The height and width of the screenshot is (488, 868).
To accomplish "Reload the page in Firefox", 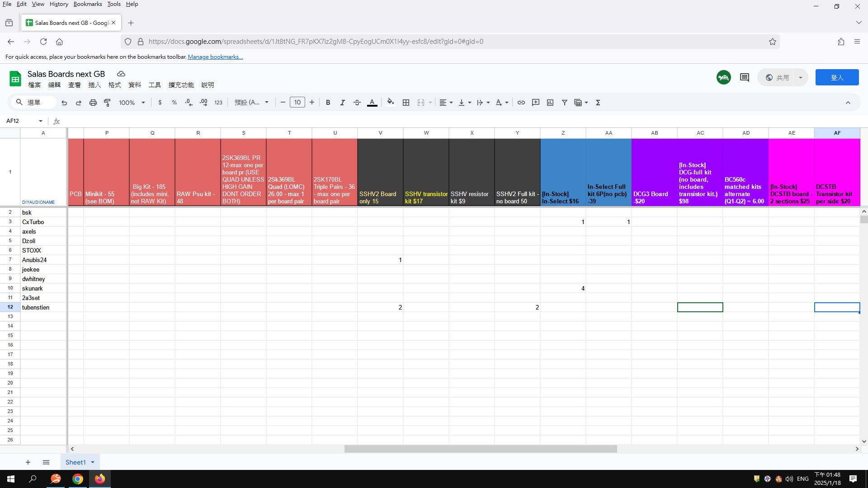I will [x=43, y=42].
